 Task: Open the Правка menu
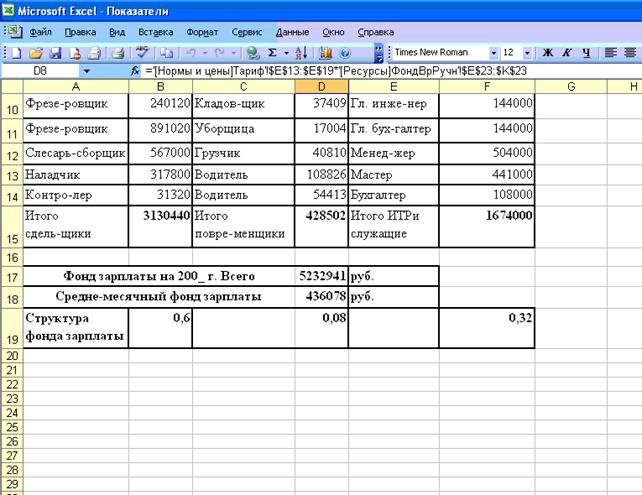coord(80,32)
